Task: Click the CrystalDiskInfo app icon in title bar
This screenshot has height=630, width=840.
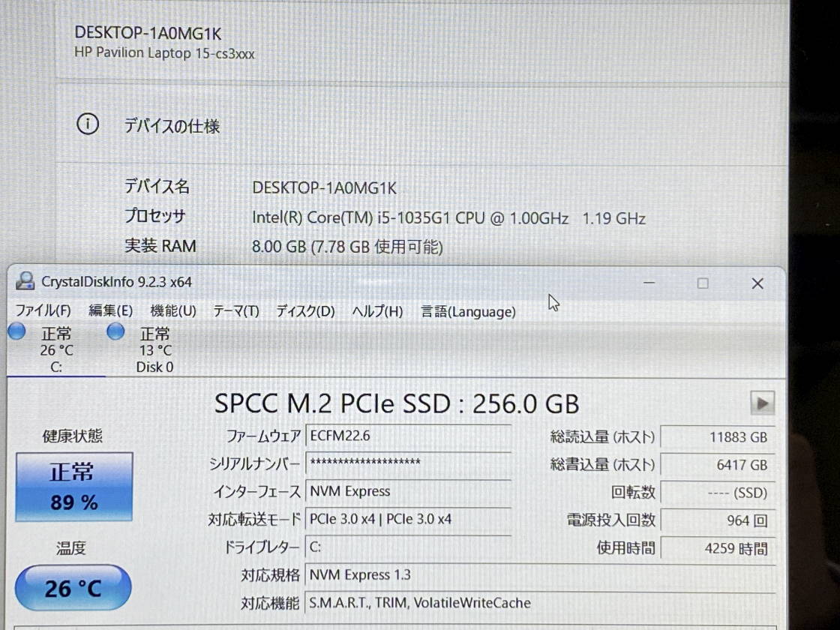Action: tap(25, 280)
